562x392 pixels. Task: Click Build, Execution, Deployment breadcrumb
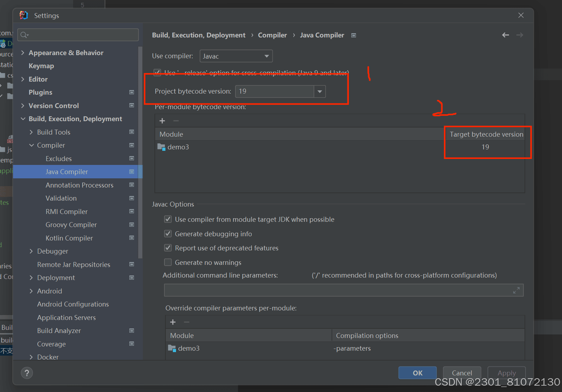[x=199, y=35]
